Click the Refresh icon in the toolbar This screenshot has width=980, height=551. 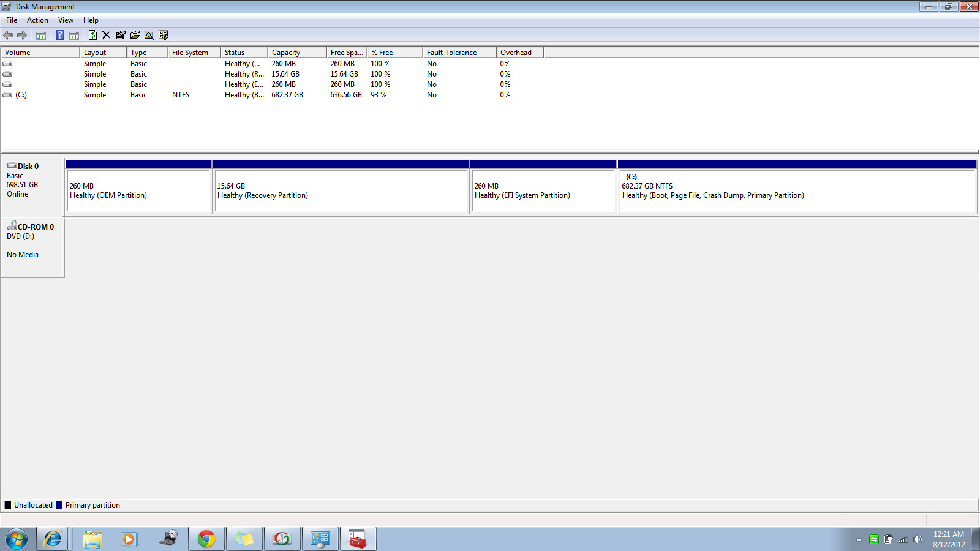[x=92, y=36]
